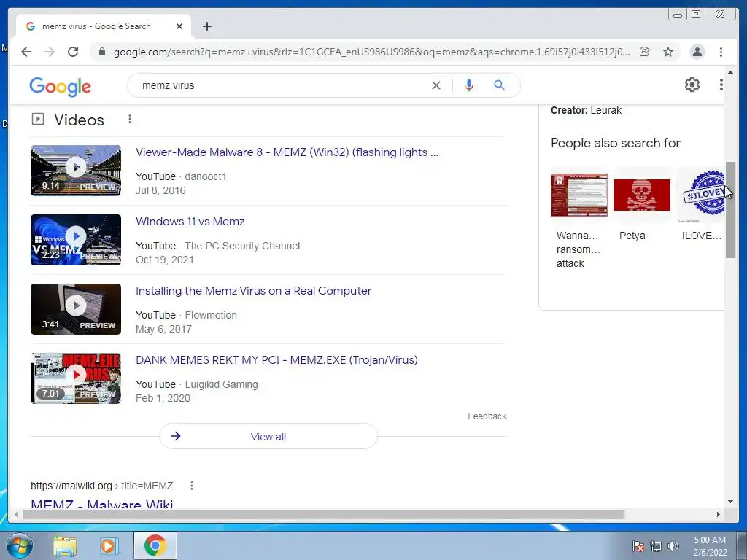747x560 pixels.
Task: Click the Flowmotion channel name
Action: pos(211,315)
